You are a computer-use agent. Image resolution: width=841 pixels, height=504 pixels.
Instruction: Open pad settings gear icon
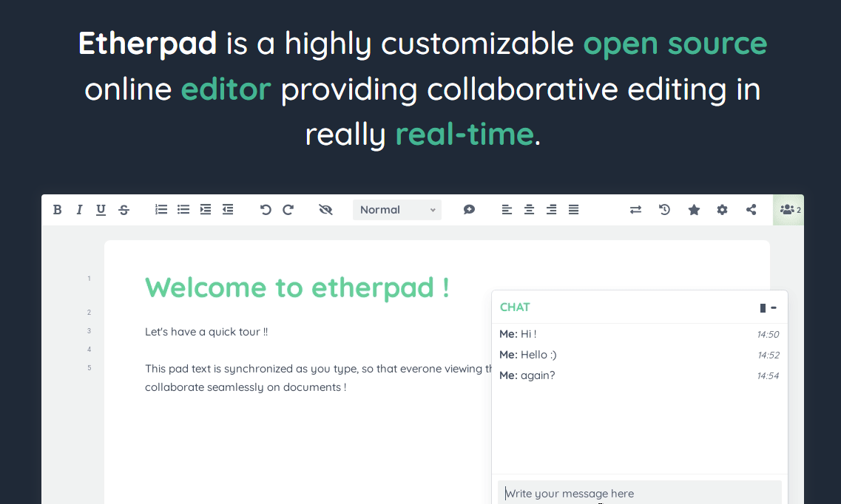pyautogui.click(x=722, y=210)
